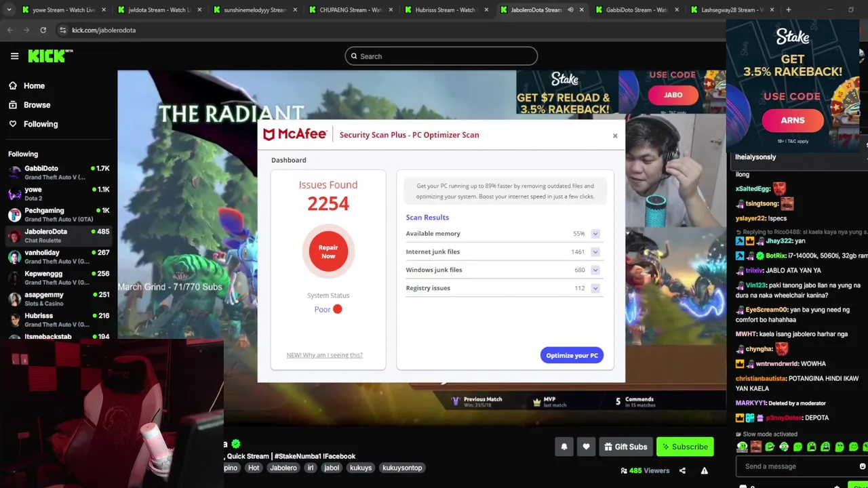Open 'NEW! Why am I seeing this?' link
Image resolution: width=868 pixels, height=488 pixels.
(324, 355)
